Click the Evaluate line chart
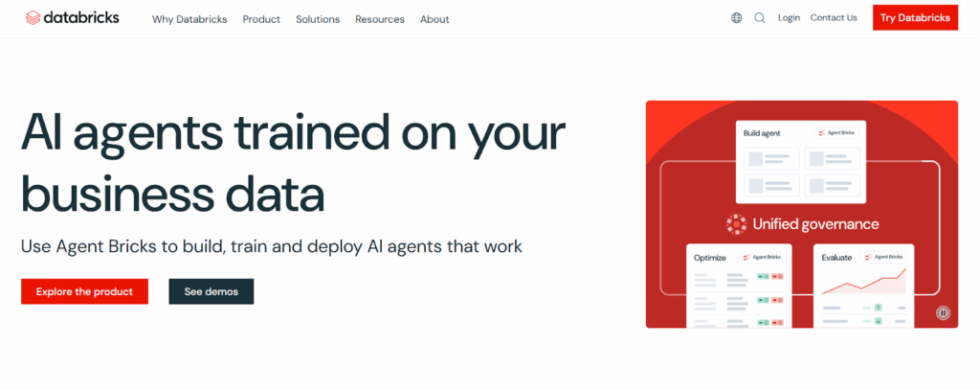The image size is (980, 390). (864, 282)
